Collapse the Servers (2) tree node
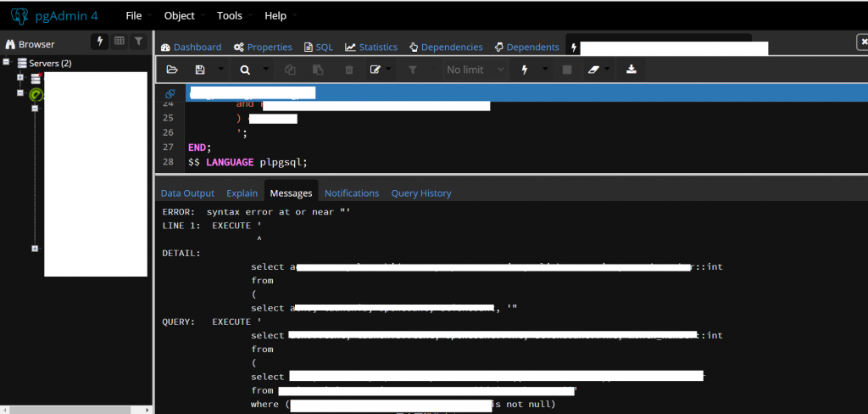 [7, 63]
